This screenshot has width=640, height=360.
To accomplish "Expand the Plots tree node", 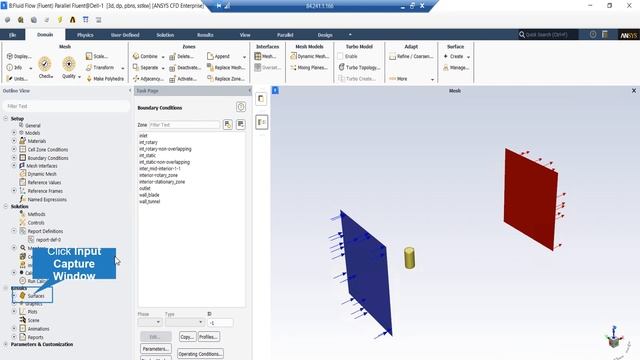I will click(x=14, y=311).
